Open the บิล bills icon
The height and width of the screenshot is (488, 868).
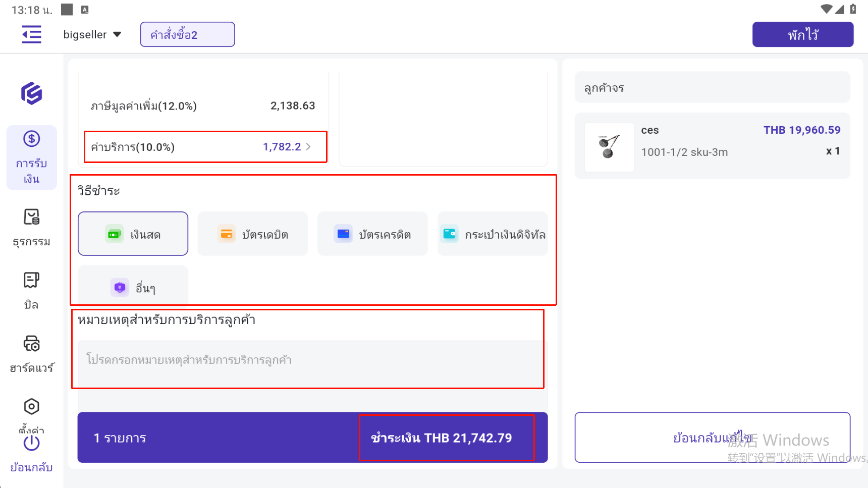pyautogui.click(x=31, y=281)
